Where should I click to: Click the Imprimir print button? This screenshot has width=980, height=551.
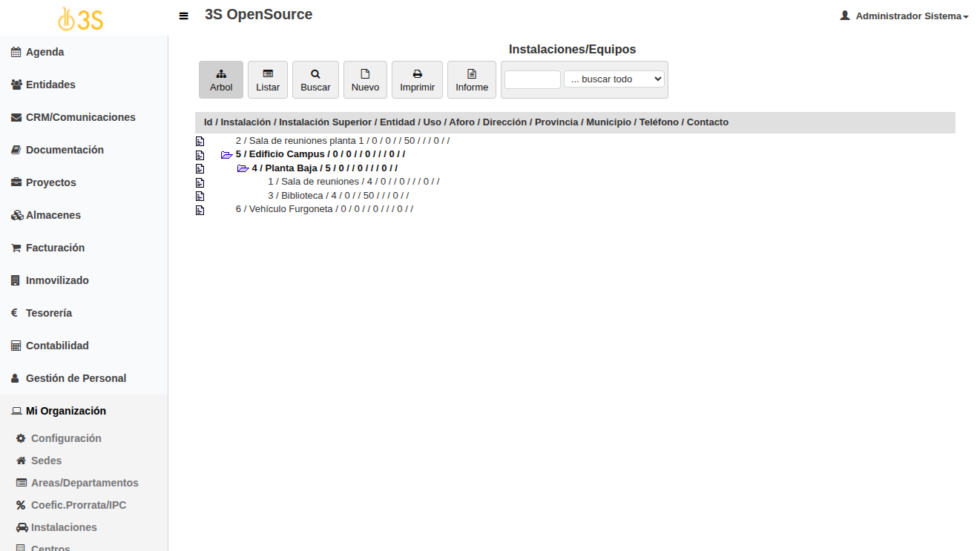tap(417, 80)
